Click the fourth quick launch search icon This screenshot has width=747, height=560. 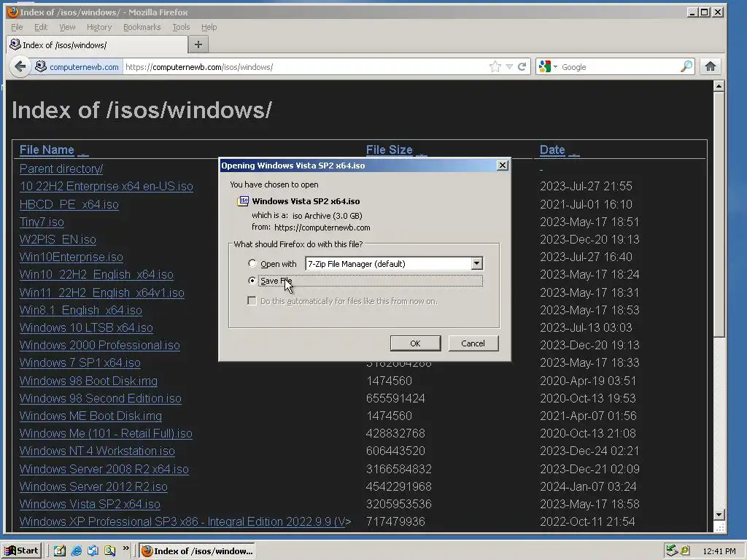[109, 551]
